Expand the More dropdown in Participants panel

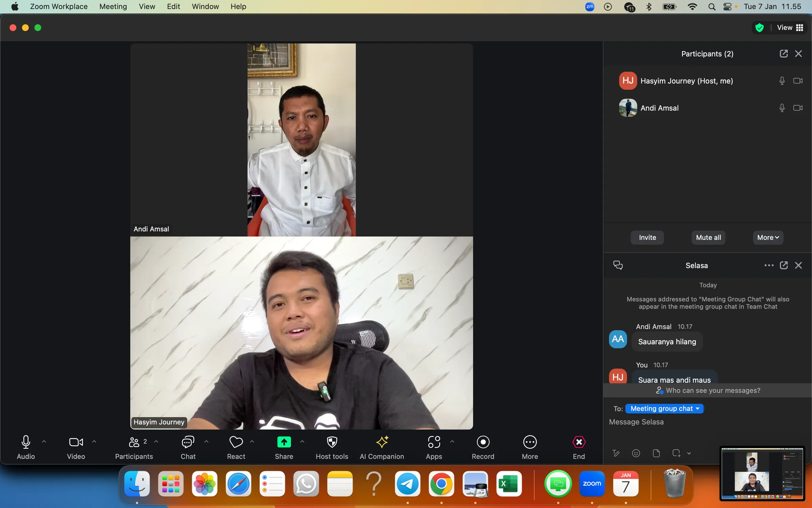768,237
